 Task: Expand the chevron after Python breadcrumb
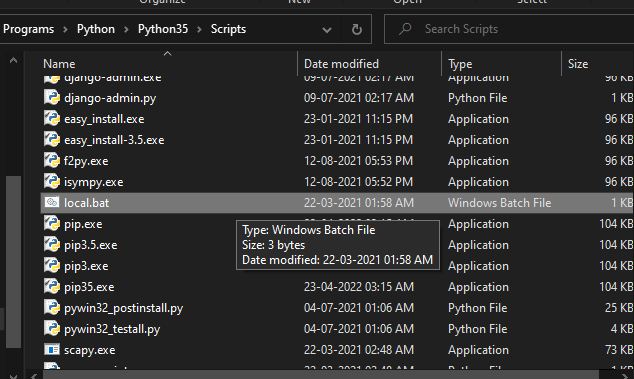click(126, 30)
